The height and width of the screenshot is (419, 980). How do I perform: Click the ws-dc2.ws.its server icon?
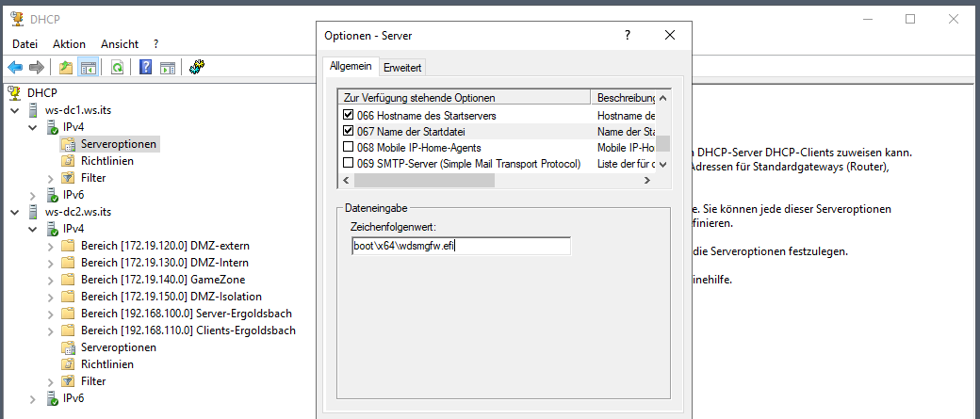coord(34,212)
